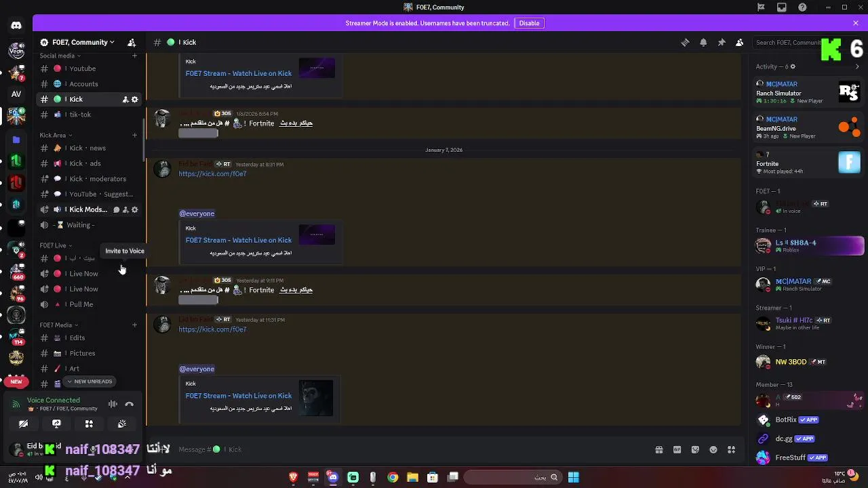Open the Kick · ads channel
This screenshot has height=488, width=868.
88,163
